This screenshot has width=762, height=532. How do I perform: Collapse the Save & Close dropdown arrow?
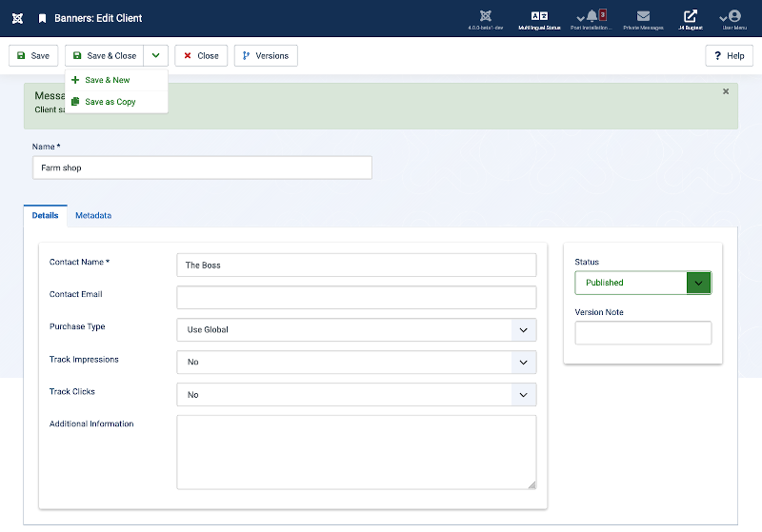tap(155, 56)
